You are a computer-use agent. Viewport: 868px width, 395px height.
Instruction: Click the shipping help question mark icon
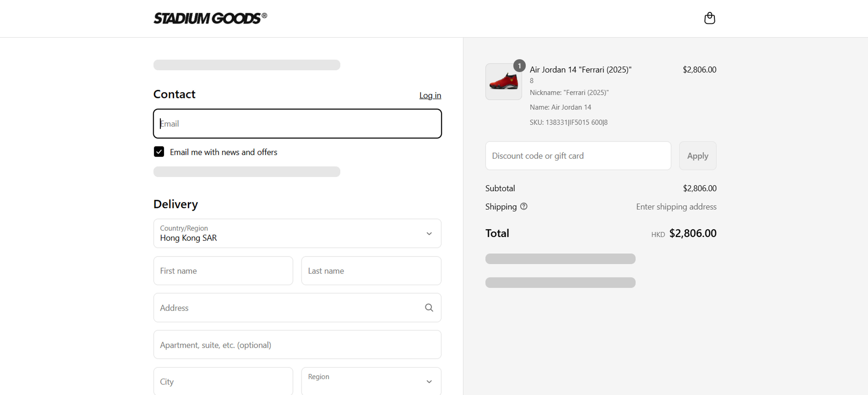tap(524, 206)
